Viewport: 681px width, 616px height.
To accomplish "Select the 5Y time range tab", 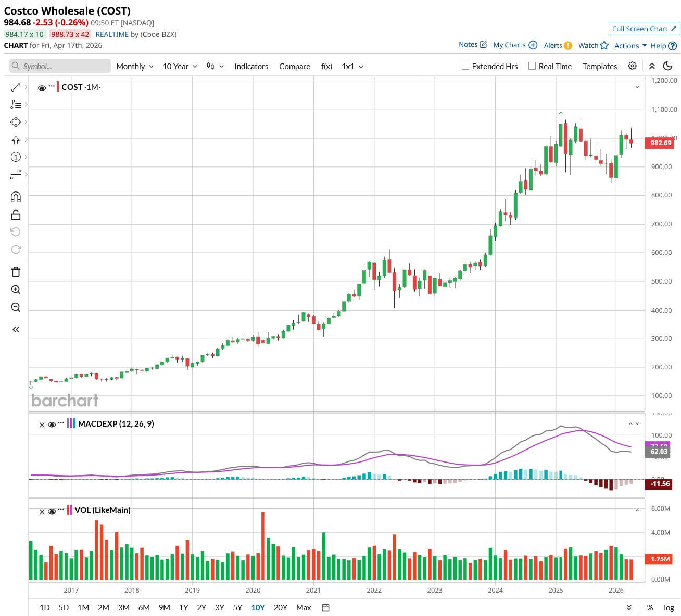I will pos(237,608).
